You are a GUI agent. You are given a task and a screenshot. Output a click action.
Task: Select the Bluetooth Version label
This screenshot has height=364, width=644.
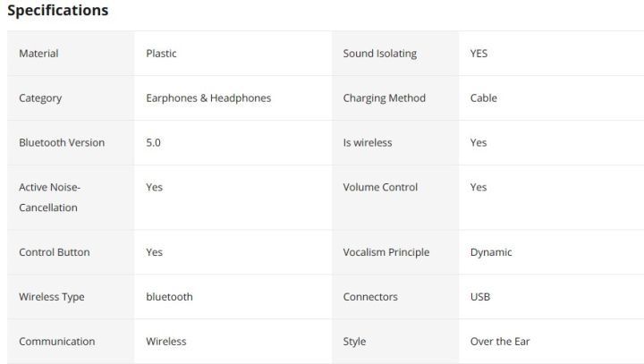click(x=62, y=143)
